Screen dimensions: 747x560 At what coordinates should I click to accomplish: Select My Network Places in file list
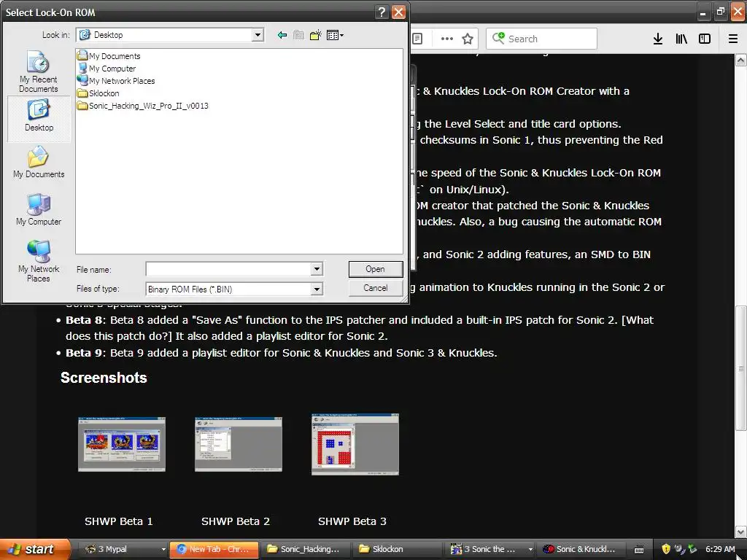[x=116, y=80]
